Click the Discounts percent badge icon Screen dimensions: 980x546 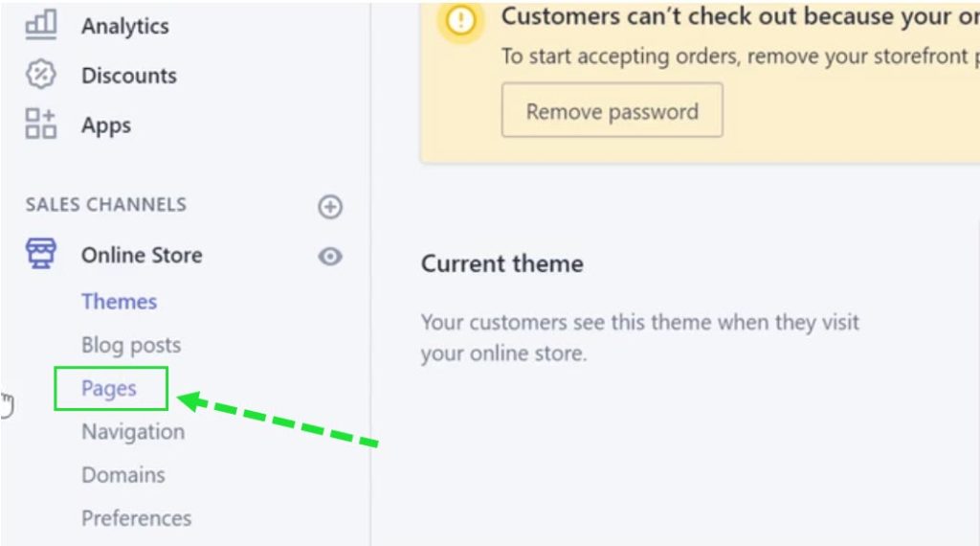click(40, 75)
